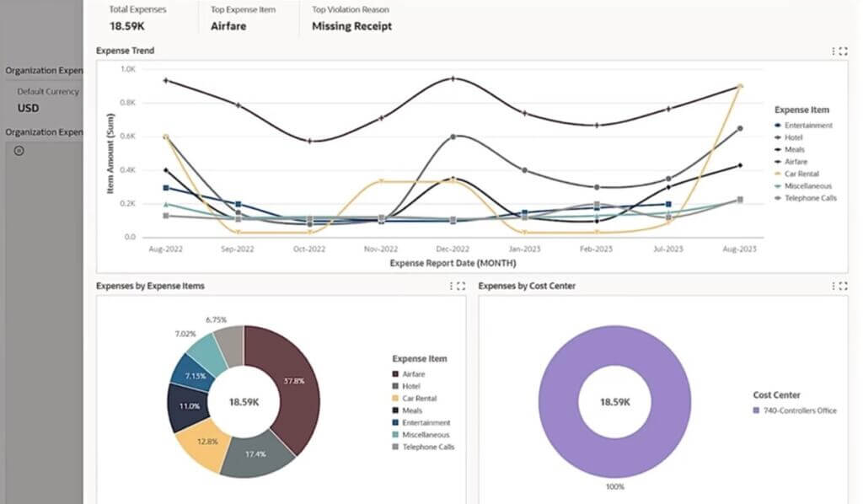Toggle the Telephone Calls legend entry
The image size is (863, 504).
click(x=779, y=198)
